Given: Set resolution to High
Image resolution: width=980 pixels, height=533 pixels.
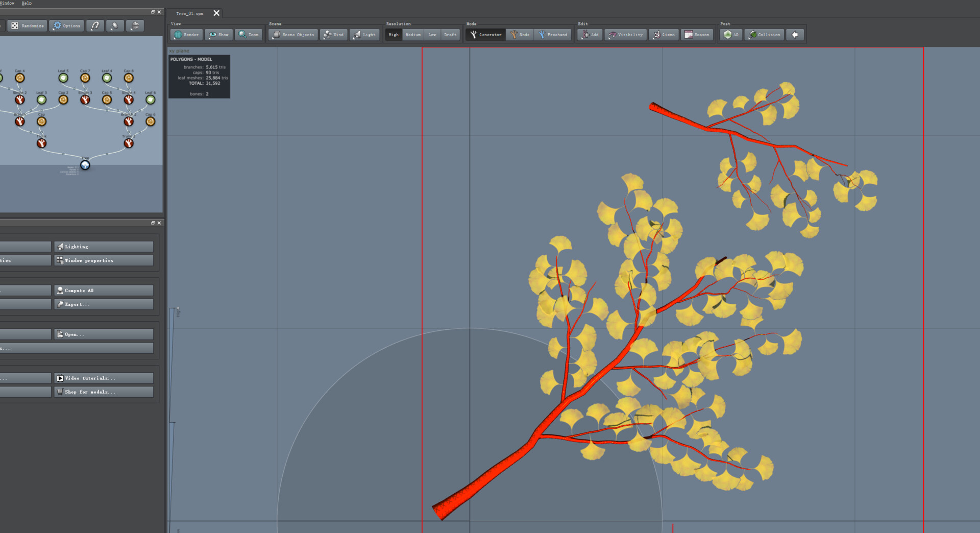Looking at the screenshot, I should (394, 35).
